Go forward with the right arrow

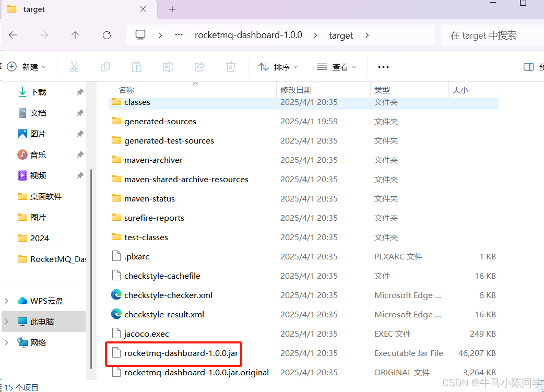(44, 35)
